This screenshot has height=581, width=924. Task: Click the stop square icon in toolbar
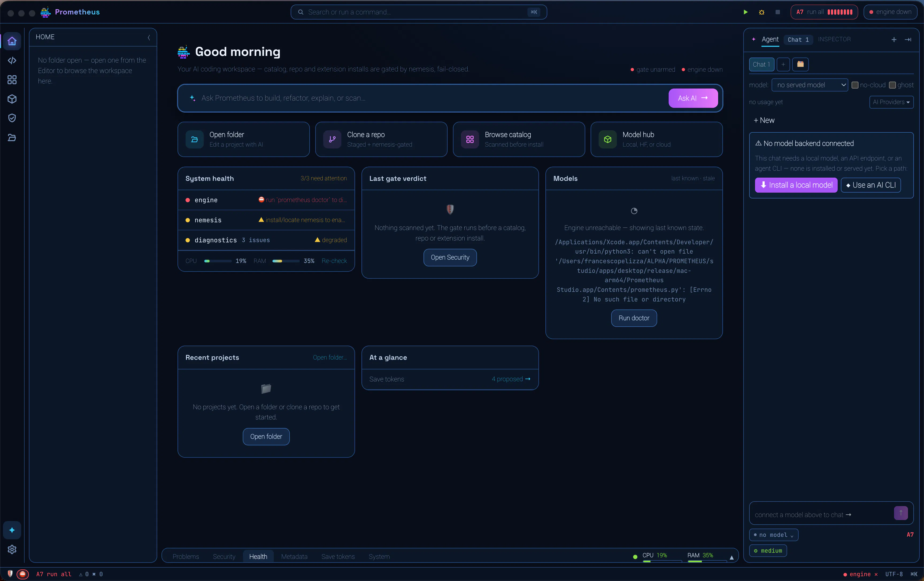tap(778, 12)
